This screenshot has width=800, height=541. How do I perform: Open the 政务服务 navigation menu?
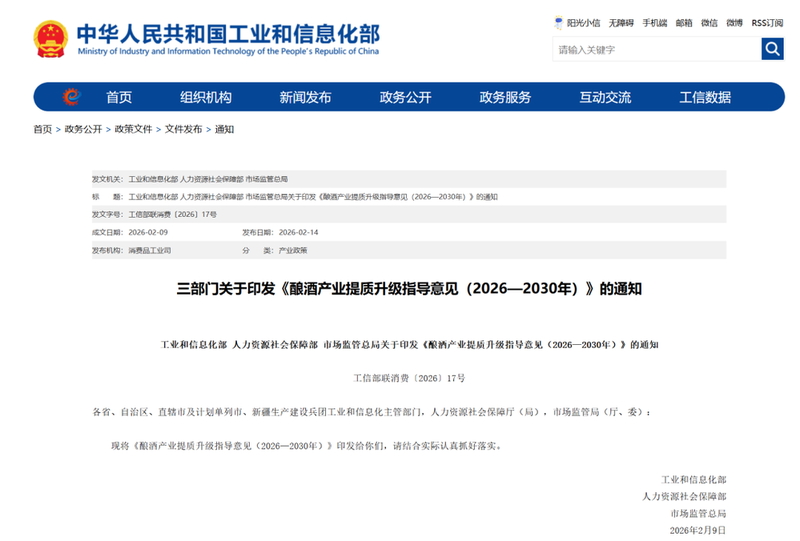505,97
